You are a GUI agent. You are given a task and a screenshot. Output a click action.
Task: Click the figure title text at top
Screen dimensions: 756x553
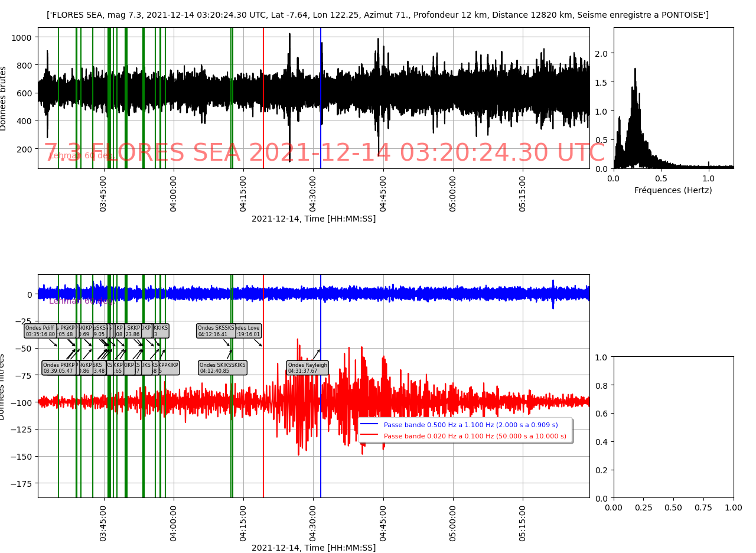tap(377, 15)
